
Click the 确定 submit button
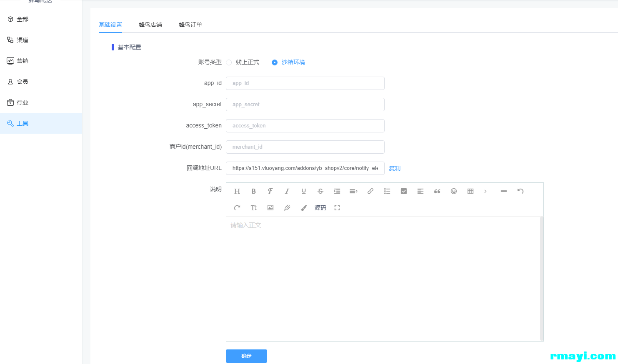[246, 356]
